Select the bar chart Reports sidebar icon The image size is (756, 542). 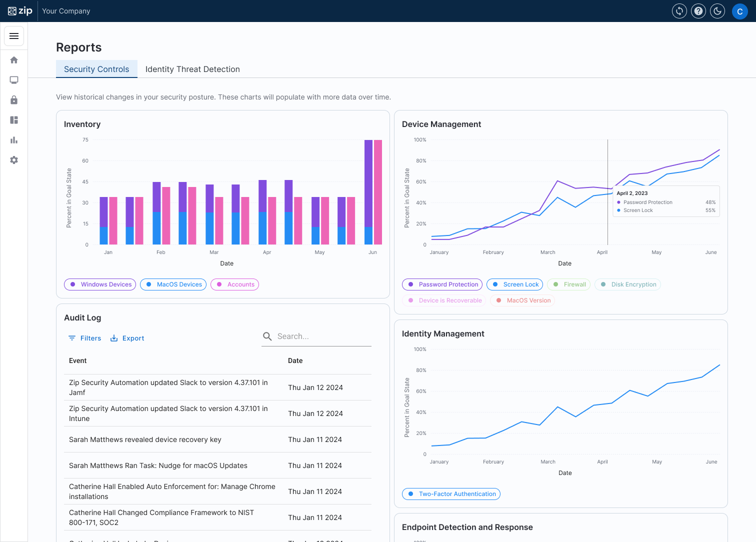pyautogui.click(x=14, y=140)
